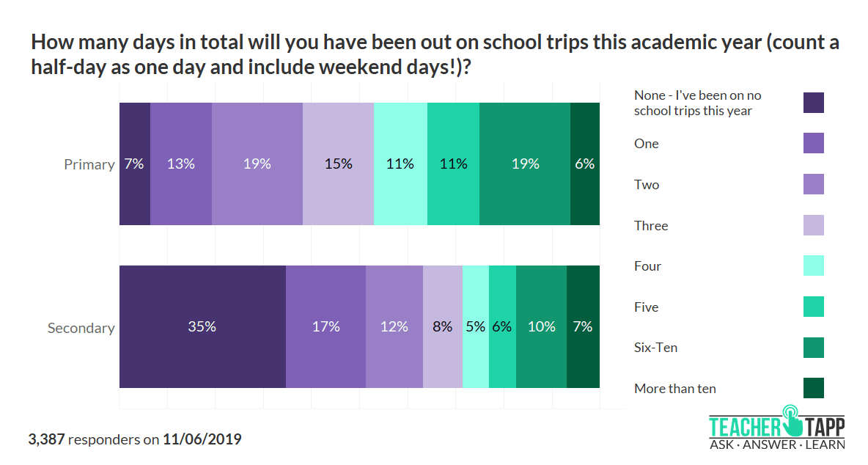Click the 'One' legend color swatch

click(814, 143)
